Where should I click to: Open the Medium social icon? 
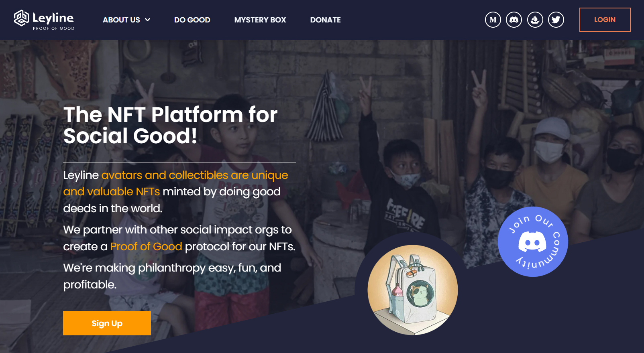[x=493, y=20]
